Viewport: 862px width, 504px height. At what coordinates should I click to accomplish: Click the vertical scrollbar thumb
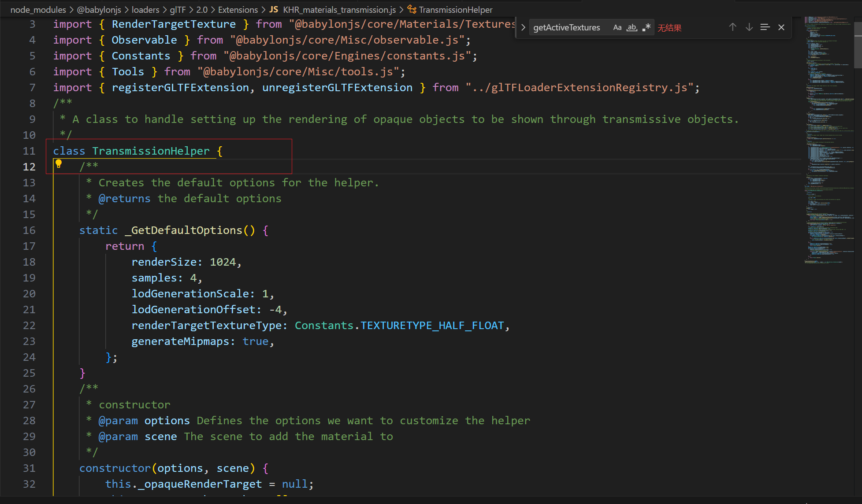(858, 45)
